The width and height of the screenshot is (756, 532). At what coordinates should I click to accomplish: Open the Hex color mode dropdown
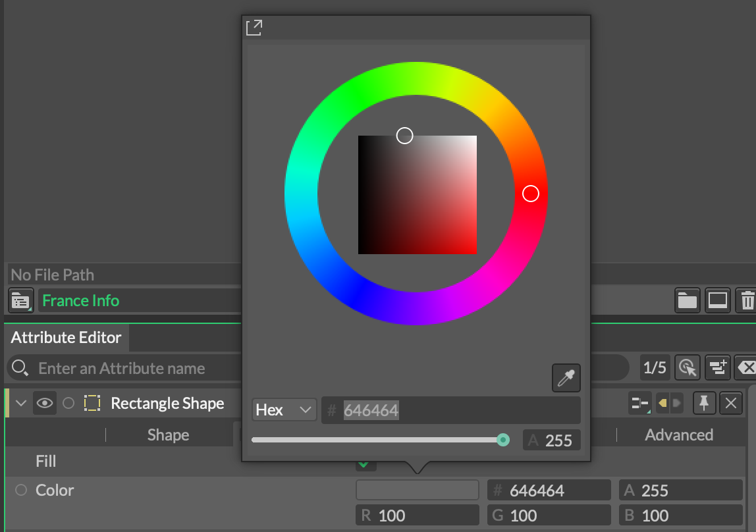point(283,410)
